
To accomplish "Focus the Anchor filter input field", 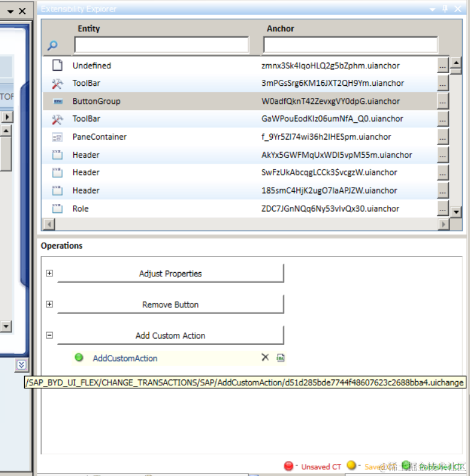I will click(x=351, y=45).
